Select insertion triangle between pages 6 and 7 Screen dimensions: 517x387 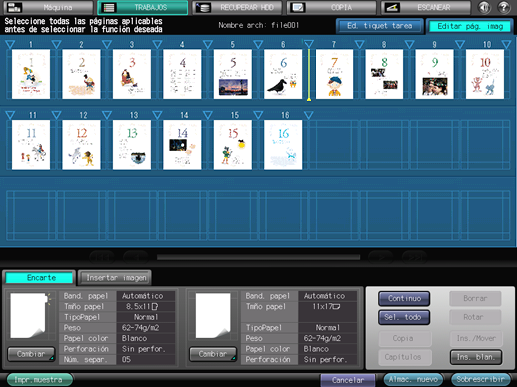pos(309,44)
